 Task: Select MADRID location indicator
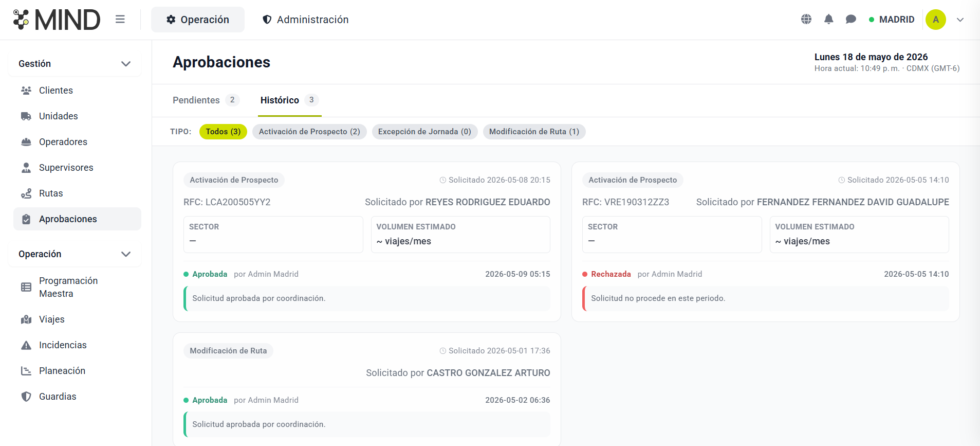tap(892, 20)
